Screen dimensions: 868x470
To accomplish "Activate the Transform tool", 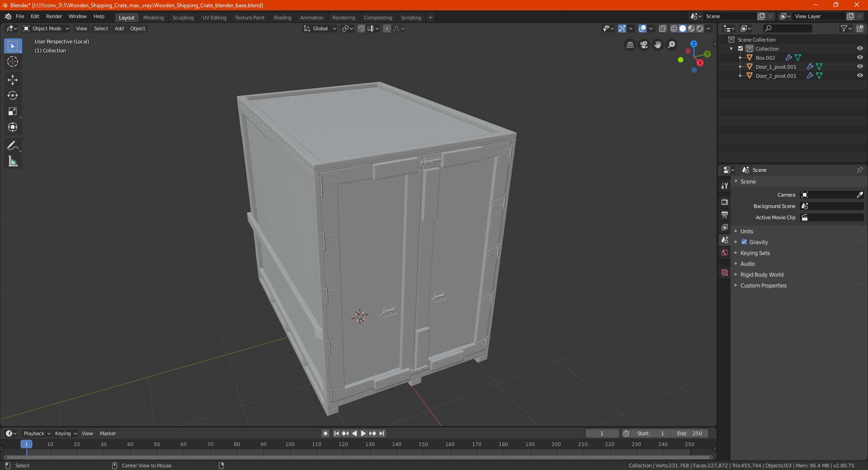I will [x=13, y=127].
